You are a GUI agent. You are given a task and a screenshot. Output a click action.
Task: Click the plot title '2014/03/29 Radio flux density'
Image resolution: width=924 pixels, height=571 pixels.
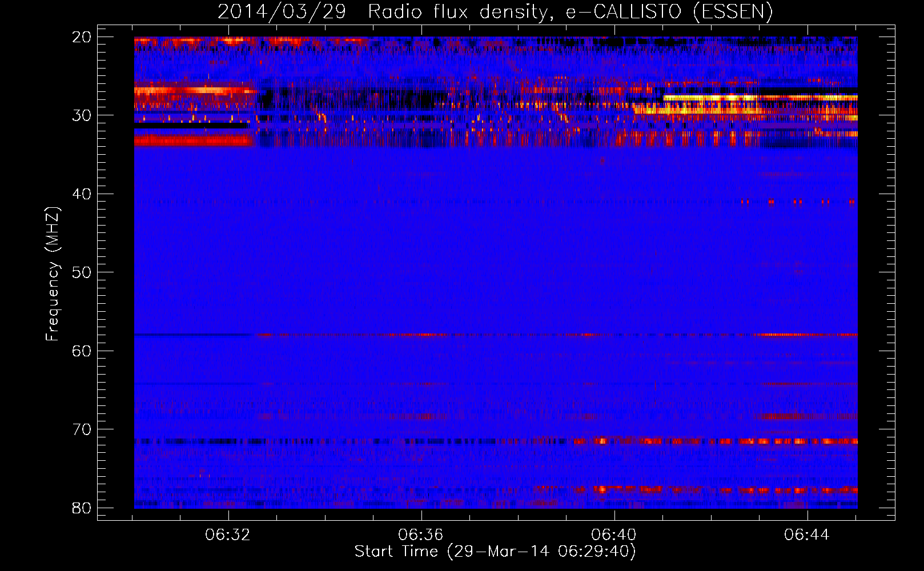(x=495, y=11)
